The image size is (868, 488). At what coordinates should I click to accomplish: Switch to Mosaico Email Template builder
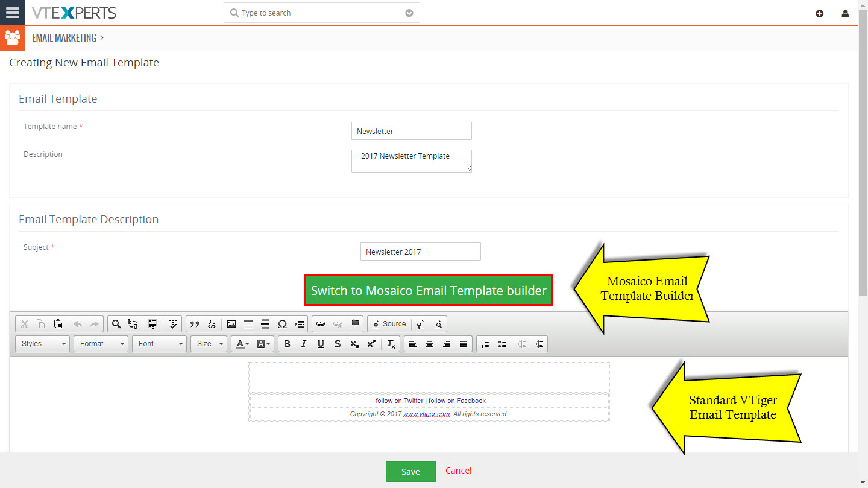pyautogui.click(x=429, y=291)
